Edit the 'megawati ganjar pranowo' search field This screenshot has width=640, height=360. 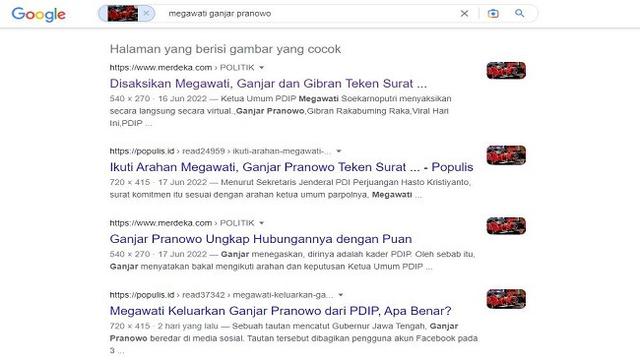tap(310, 13)
